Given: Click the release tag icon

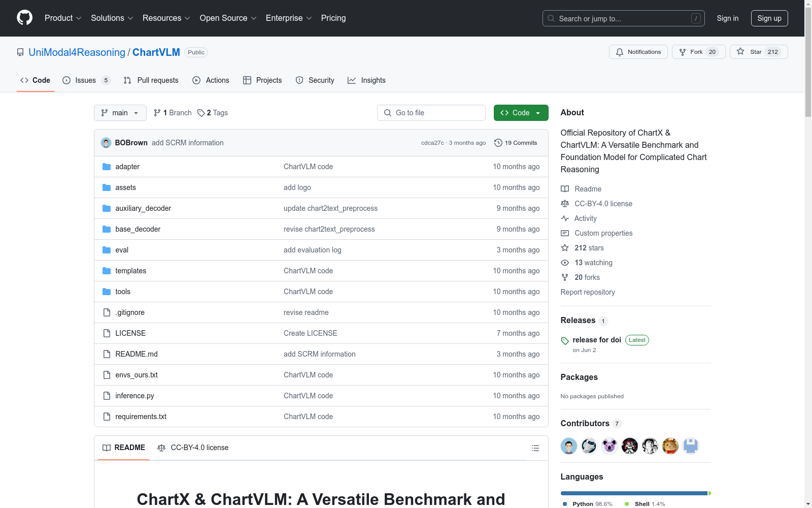Looking at the screenshot, I should point(565,341).
